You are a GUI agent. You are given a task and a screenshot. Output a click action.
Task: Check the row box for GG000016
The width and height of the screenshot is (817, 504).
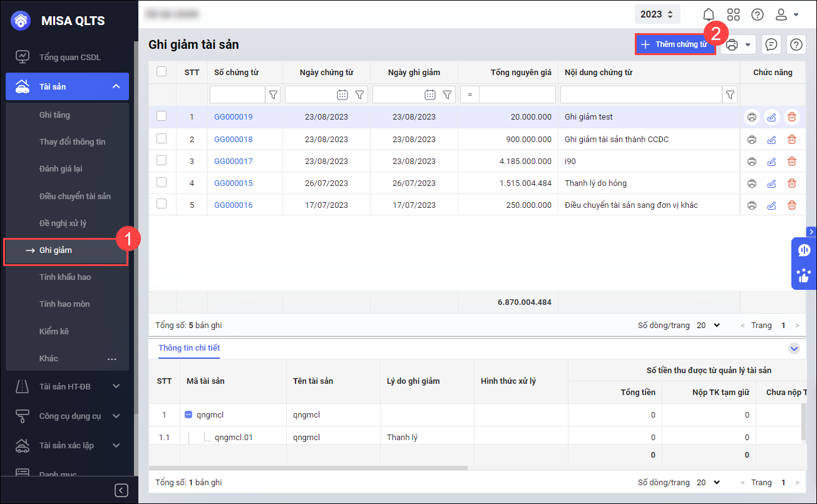(x=162, y=204)
